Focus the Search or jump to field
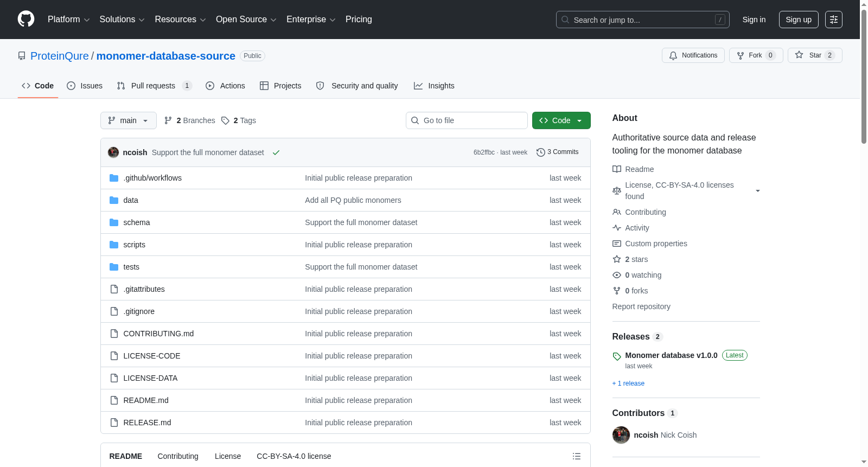868x467 pixels. coord(643,20)
